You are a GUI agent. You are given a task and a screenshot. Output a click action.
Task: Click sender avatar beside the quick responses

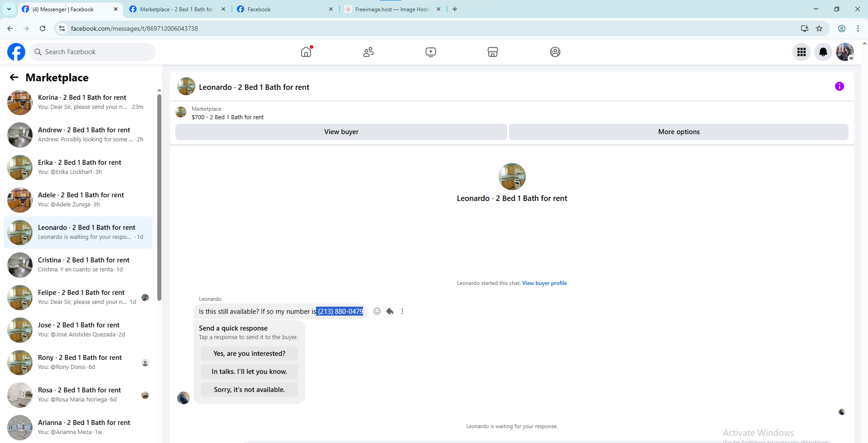coord(184,398)
